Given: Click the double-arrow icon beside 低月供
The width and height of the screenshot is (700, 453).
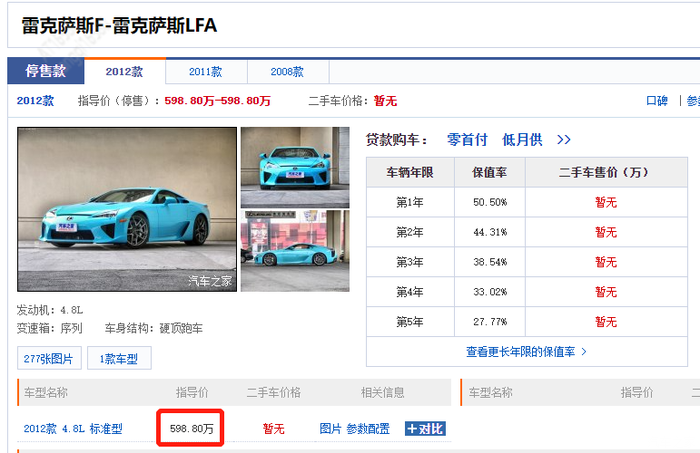Looking at the screenshot, I should point(564,140).
